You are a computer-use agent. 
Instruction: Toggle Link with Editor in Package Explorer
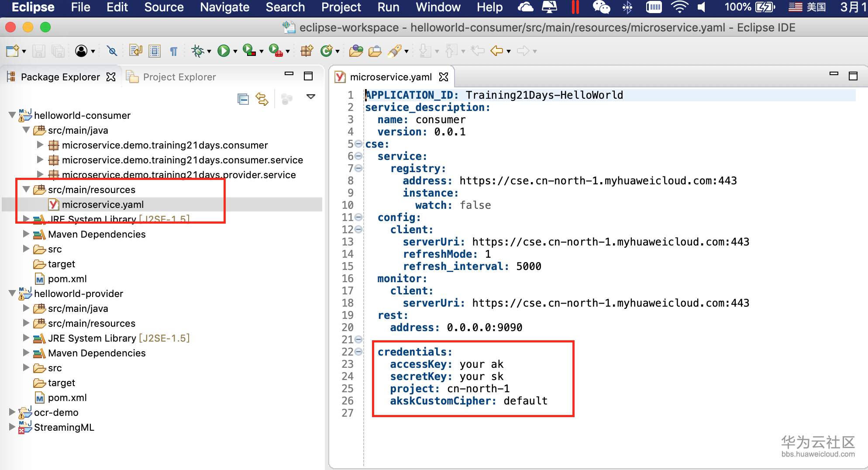tap(262, 99)
